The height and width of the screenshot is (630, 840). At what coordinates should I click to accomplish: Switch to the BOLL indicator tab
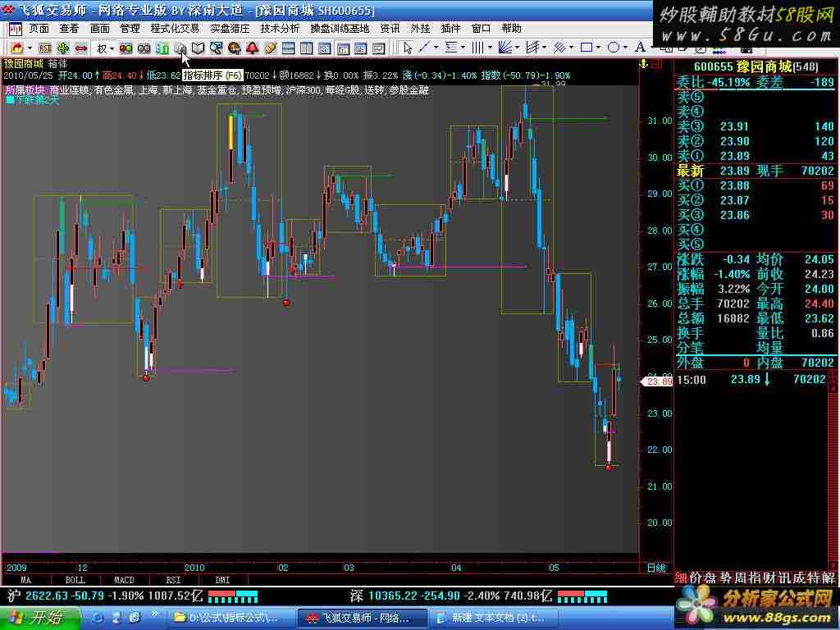[75, 580]
